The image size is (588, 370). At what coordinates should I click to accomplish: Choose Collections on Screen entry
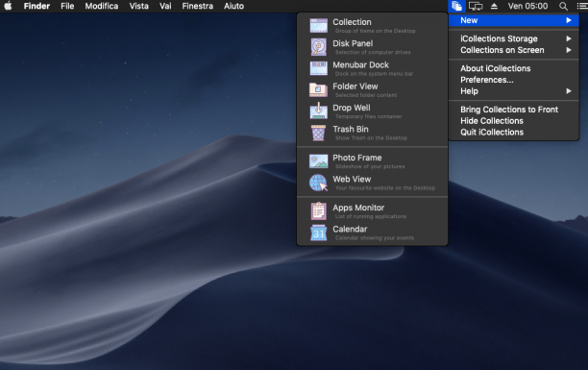point(514,50)
